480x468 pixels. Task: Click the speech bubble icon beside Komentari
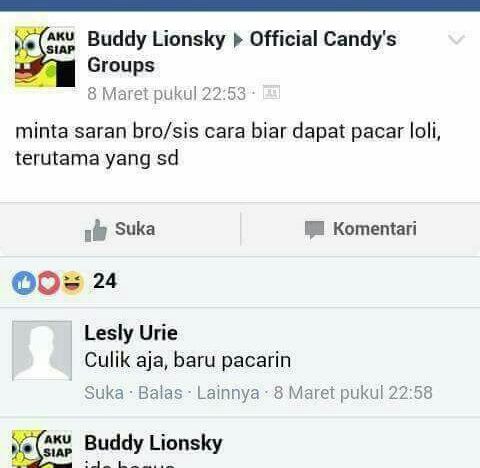314,230
